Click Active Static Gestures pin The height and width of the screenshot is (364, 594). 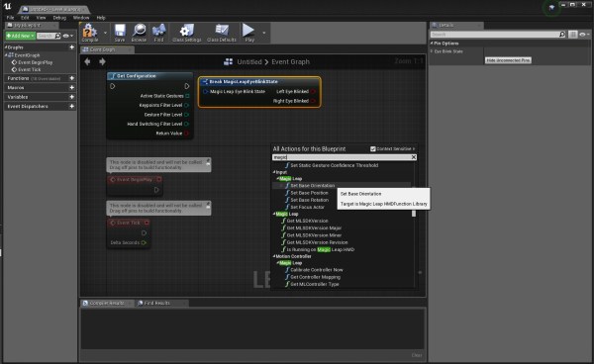pos(187,96)
